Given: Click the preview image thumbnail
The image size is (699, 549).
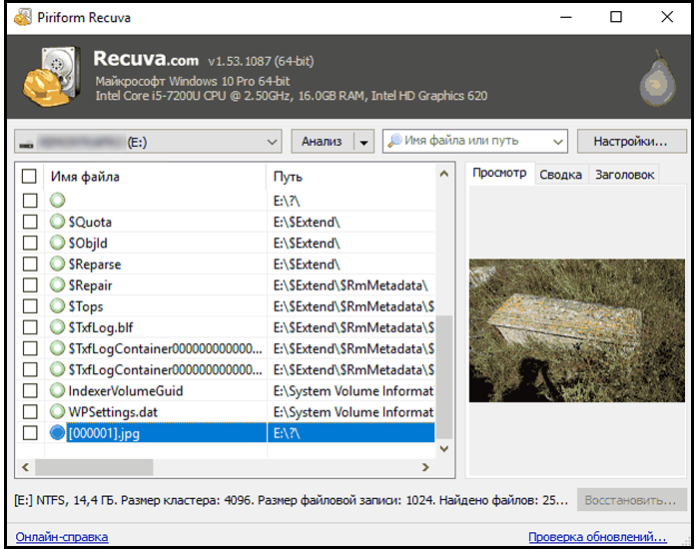Looking at the screenshot, I should tap(577, 330).
